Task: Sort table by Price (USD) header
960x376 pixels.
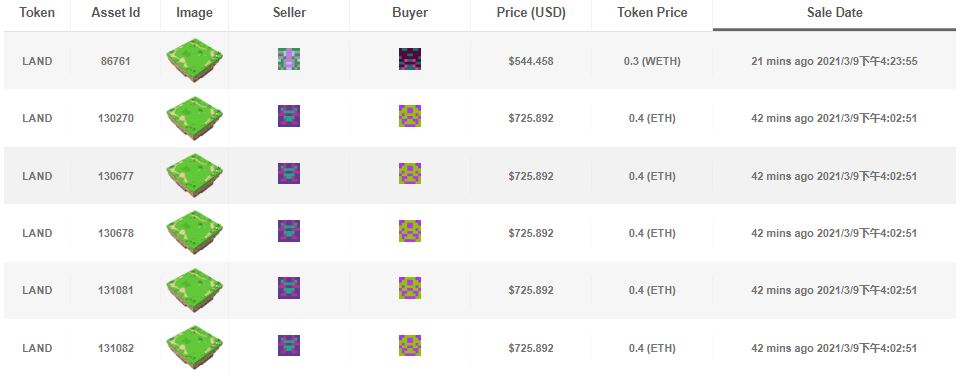Action: click(531, 13)
